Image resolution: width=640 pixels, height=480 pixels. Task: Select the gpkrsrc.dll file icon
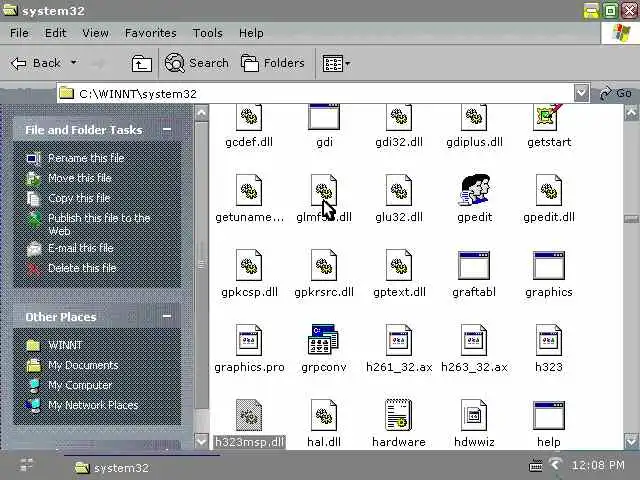[324, 265]
